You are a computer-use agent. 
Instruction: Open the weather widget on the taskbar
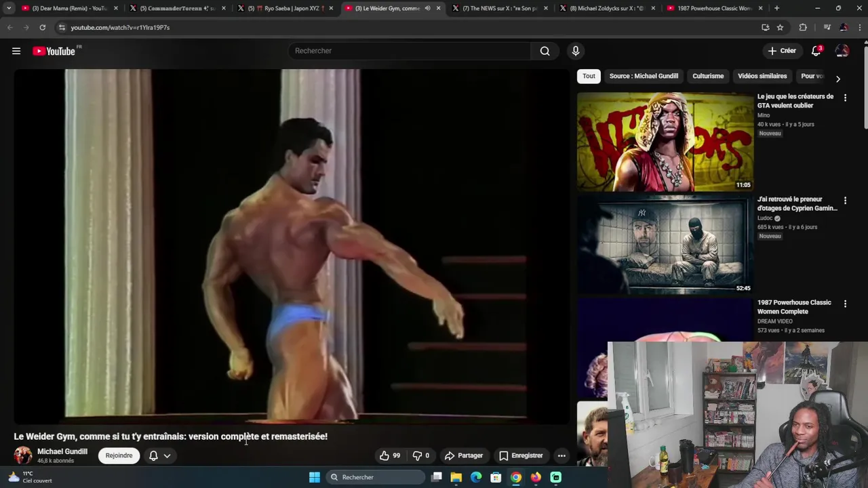(x=31, y=477)
